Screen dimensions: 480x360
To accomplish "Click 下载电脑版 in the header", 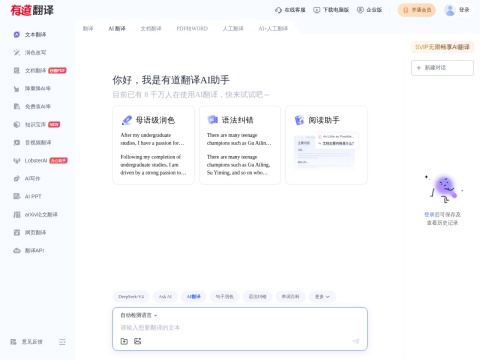I will [x=331, y=10].
